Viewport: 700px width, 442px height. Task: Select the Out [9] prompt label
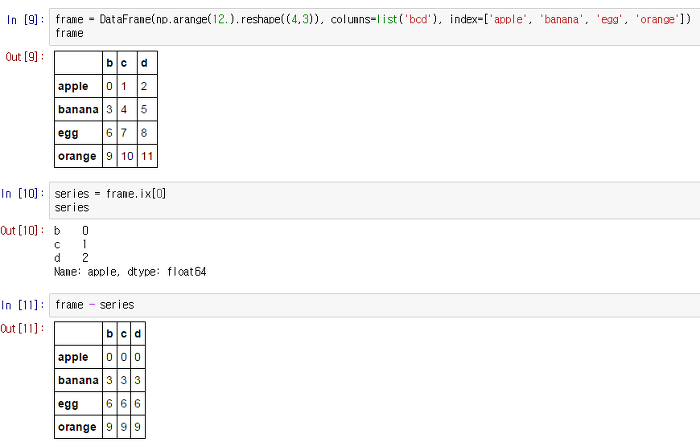click(x=25, y=57)
